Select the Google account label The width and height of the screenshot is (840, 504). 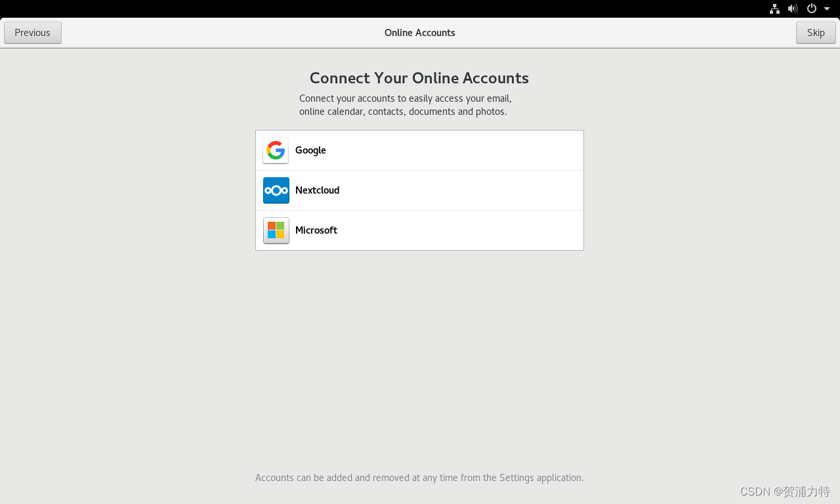click(310, 150)
